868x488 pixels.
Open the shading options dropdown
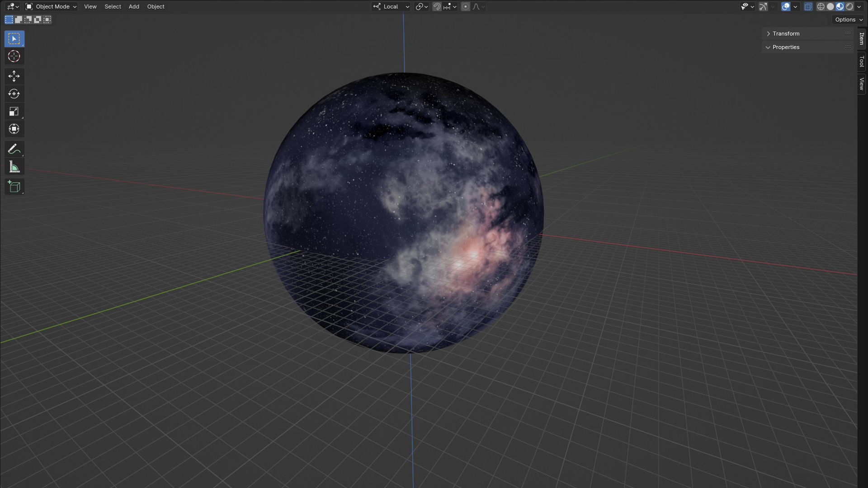pos(859,6)
